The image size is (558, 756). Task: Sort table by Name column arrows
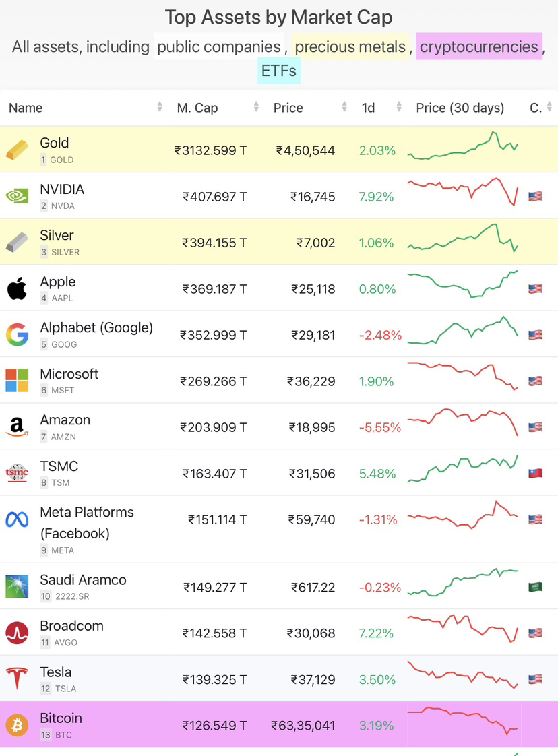160,107
